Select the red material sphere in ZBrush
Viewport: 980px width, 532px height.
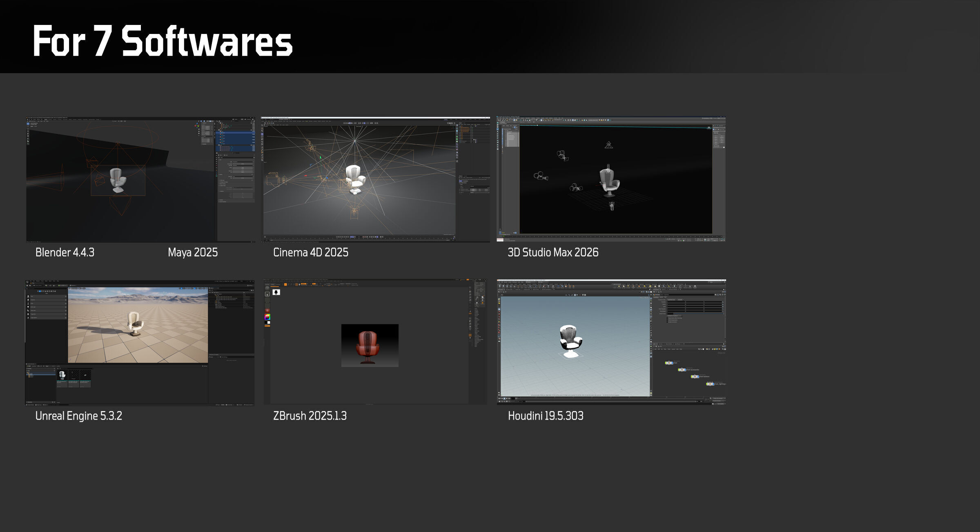pos(267,311)
